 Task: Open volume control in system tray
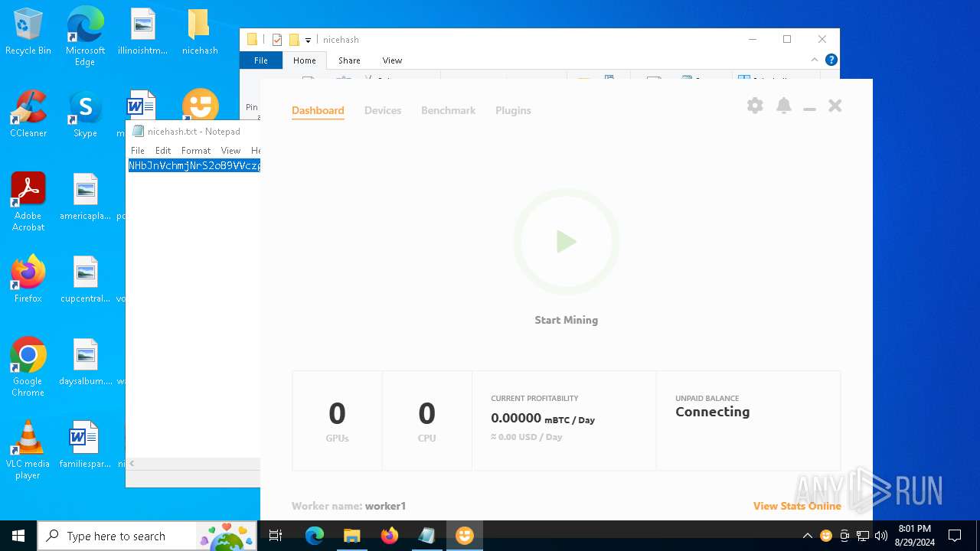pos(881,536)
